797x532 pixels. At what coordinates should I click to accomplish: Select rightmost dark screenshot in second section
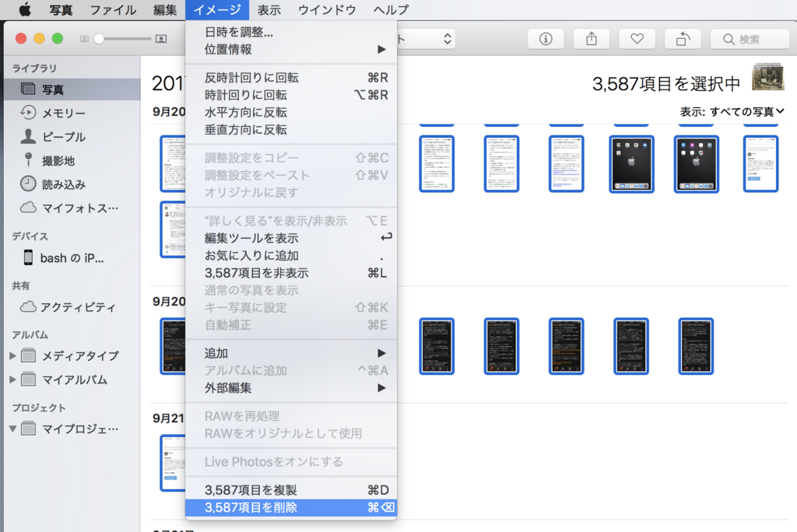click(696, 346)
